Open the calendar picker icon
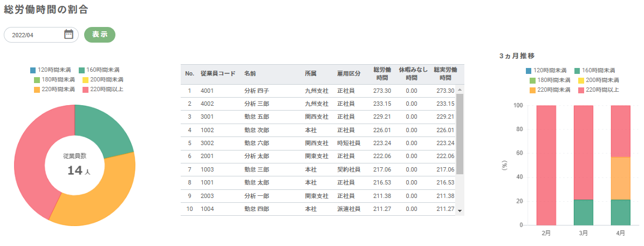This screenshot has width=644, height=246. [68, 35]
